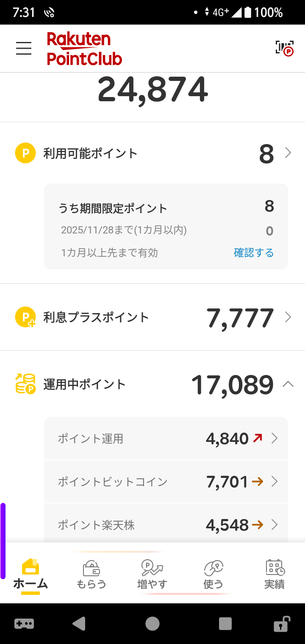This screenshot has height=644, width=305.
Task: Switch to the 増やす tab
Action: (152, 575)
